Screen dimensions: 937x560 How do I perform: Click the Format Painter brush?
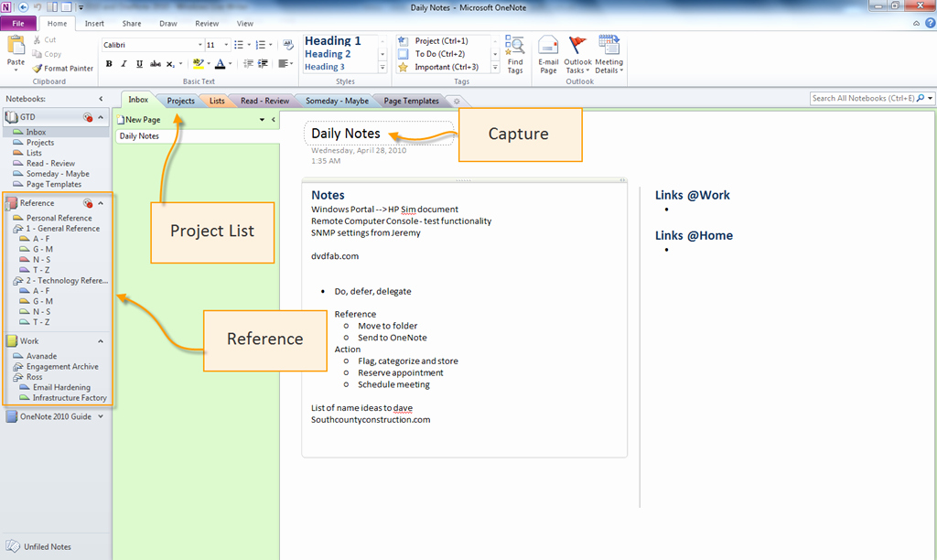[x=37, y=68]
